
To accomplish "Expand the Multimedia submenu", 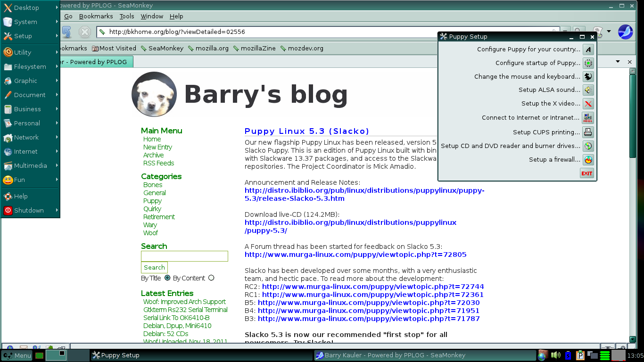I will pos(30,165).
